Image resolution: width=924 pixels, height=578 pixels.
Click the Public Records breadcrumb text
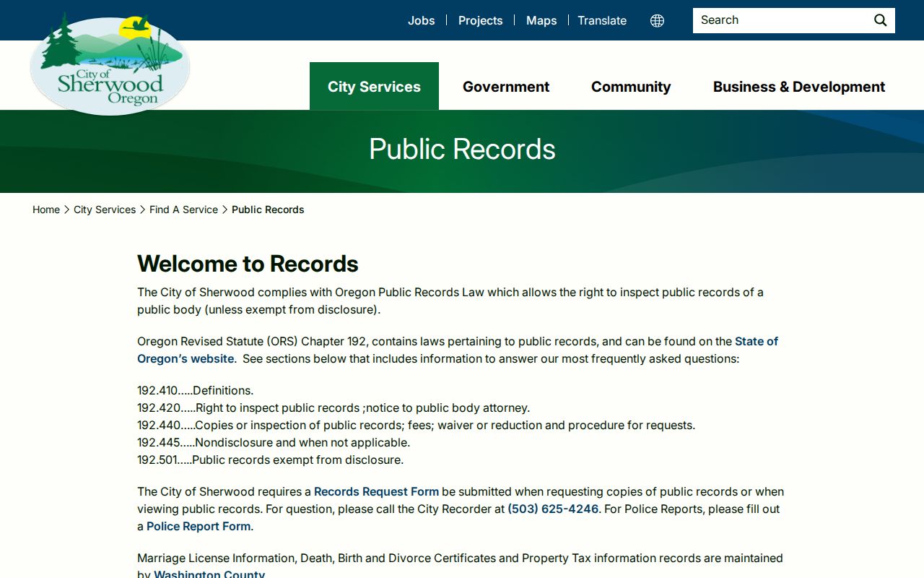click(268, 210)
